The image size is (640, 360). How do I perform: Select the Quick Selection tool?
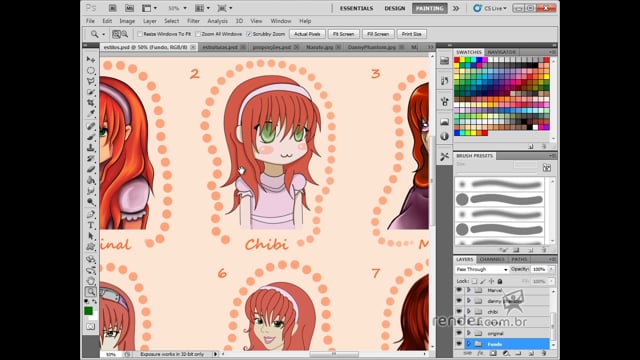click(x=91, y=92)
